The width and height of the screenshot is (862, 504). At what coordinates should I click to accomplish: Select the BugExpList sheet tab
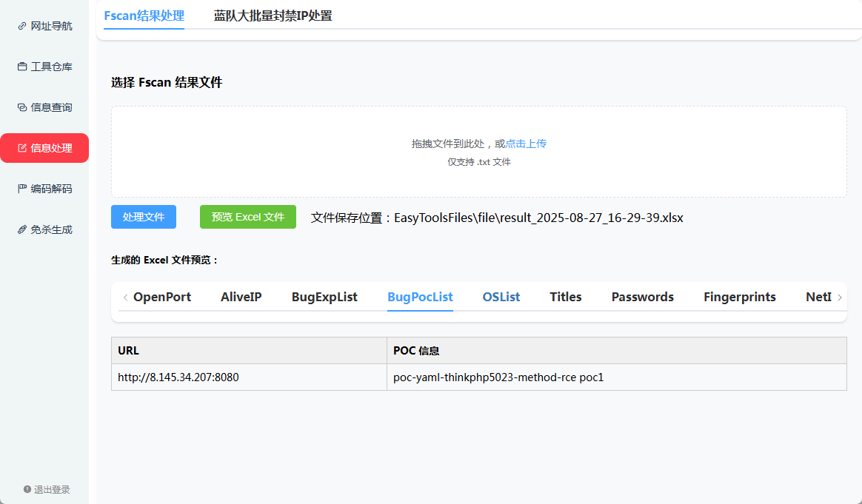pyautogui.click(x=324, y=297)
